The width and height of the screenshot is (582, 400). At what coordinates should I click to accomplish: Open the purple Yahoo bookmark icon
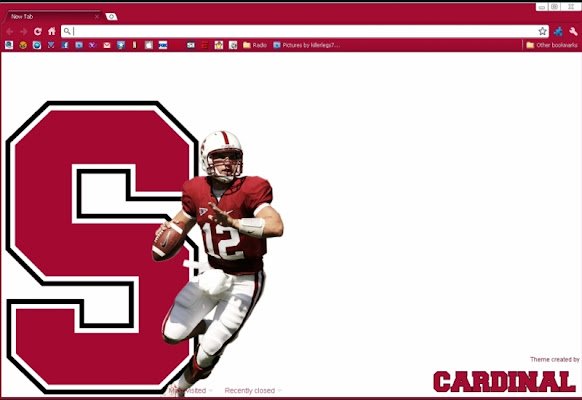[x=92, y=45]
